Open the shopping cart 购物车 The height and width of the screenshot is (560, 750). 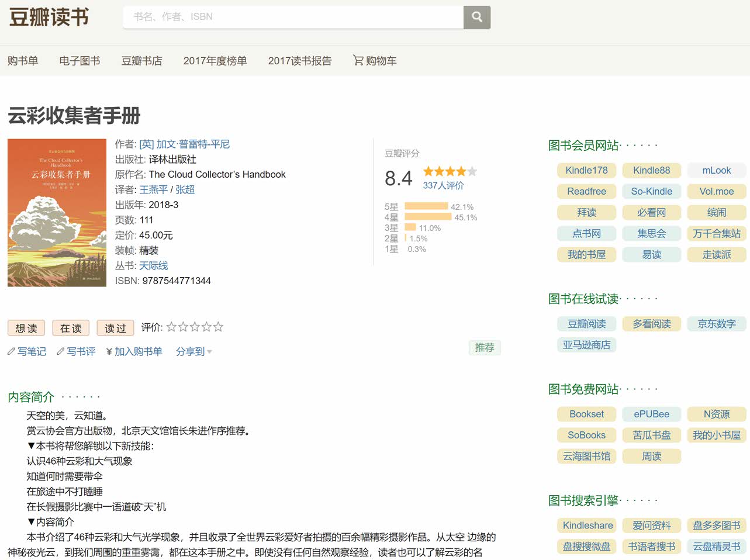[375, 61]
